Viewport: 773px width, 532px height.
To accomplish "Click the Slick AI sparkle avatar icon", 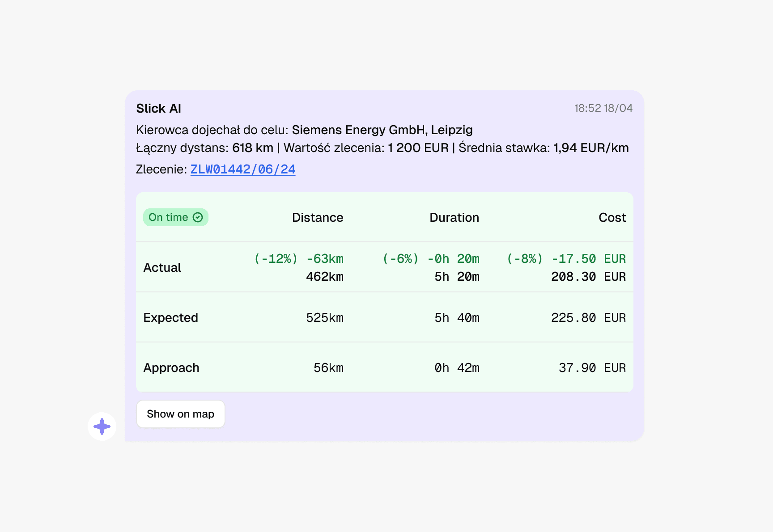I will (x=102, y=426).
